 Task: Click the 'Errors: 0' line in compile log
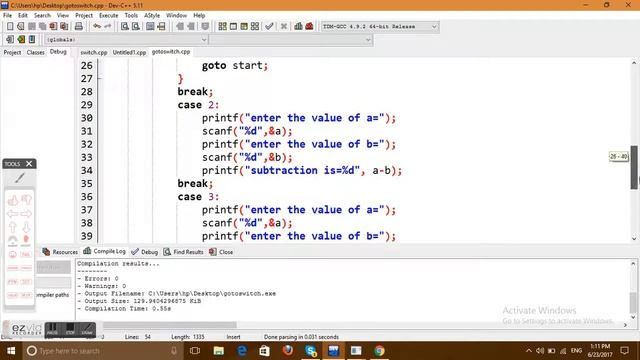[x=98, y=278]
